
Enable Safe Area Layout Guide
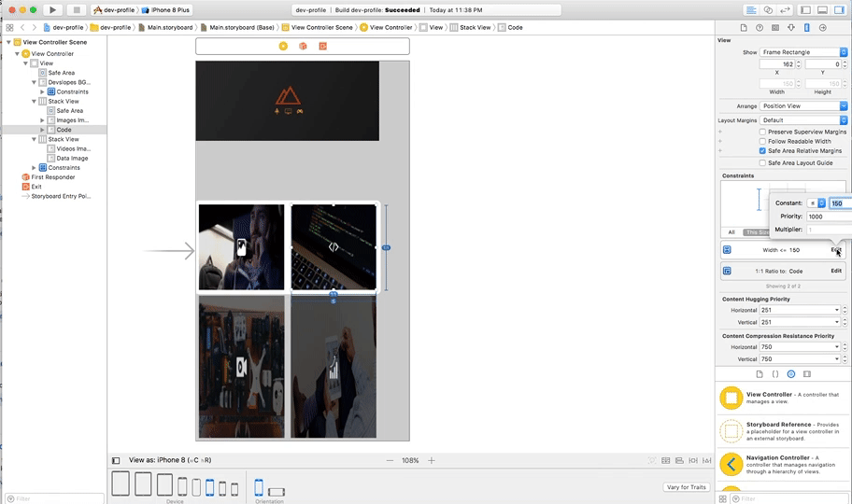pos(762,163)
